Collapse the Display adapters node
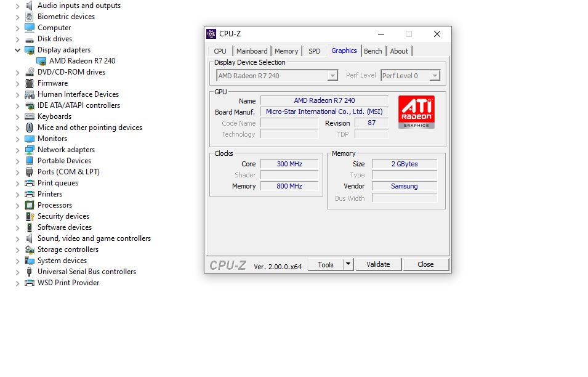The width and height of the screenshot is (588, 377). tap(17, 50)
